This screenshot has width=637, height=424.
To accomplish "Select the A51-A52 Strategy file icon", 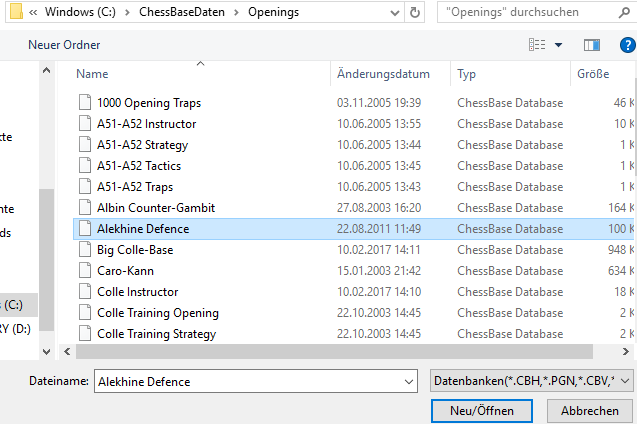I will tap(85, 145).
